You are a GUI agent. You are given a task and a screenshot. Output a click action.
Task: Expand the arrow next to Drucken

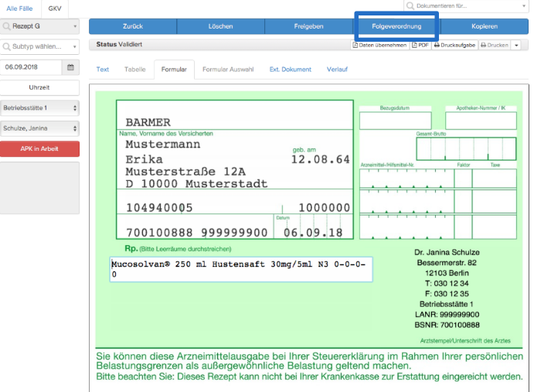coord(517,45)
